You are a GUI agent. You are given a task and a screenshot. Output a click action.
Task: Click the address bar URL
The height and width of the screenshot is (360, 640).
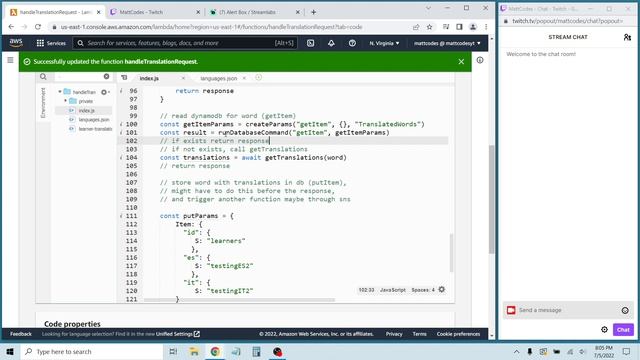tap(211, 27)
